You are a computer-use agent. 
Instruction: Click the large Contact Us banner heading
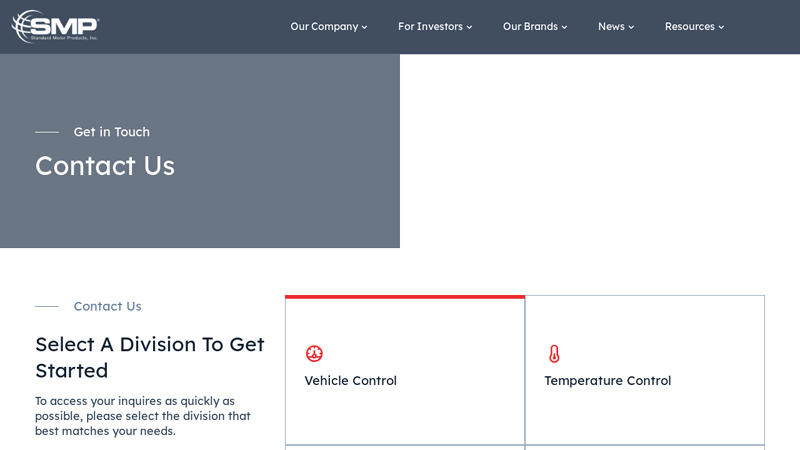point(105,165)
